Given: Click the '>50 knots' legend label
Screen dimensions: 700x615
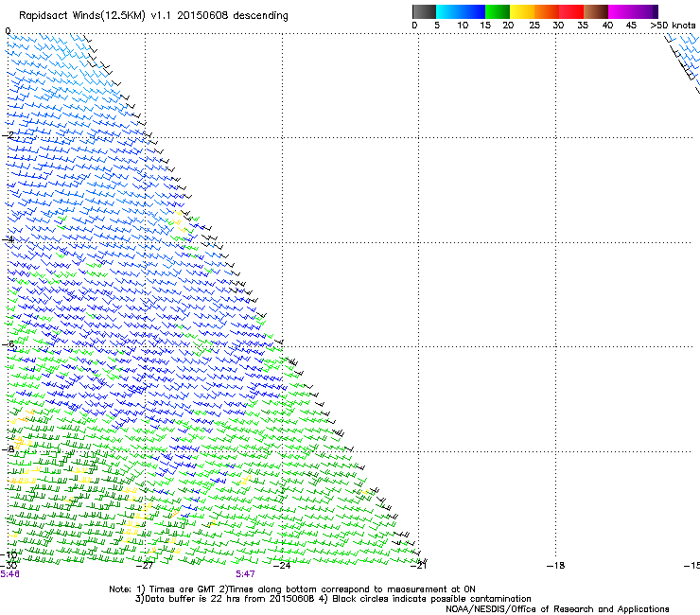Looking at the screenshot, I should [673, 26].
